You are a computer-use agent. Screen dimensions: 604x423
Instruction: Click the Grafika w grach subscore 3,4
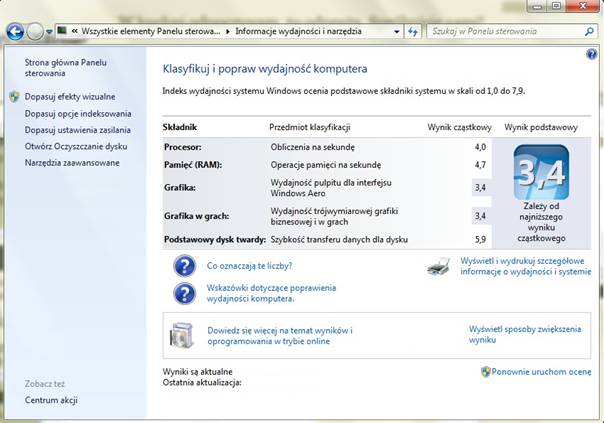pos(480,216)
